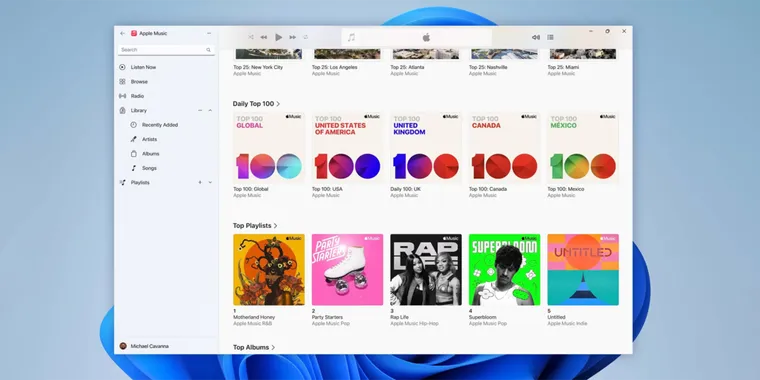
Task: Open the Superbloom playlist cover
Action: 505,270
